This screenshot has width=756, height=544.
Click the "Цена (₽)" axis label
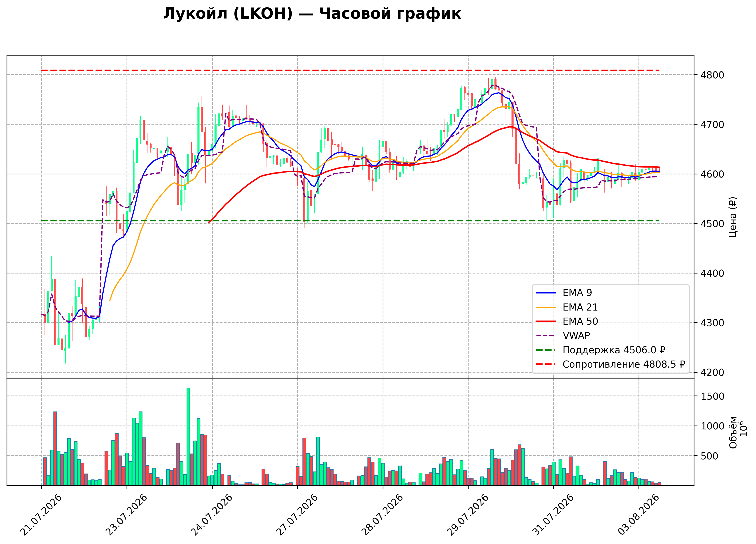coord(733,217)
